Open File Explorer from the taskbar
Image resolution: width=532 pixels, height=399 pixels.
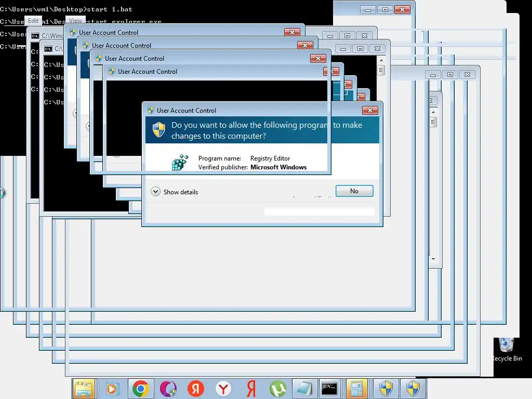[x=84, y=389]
